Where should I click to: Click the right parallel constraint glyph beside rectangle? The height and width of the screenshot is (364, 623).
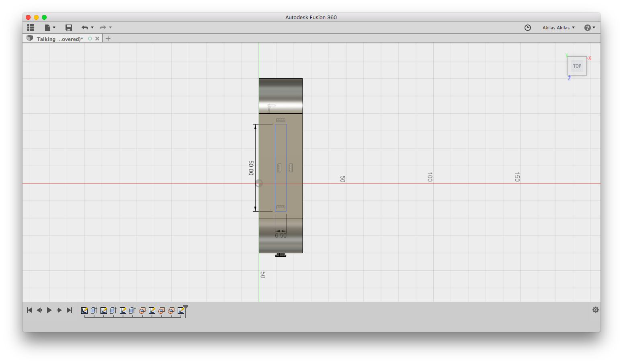(x=291, y=168)
